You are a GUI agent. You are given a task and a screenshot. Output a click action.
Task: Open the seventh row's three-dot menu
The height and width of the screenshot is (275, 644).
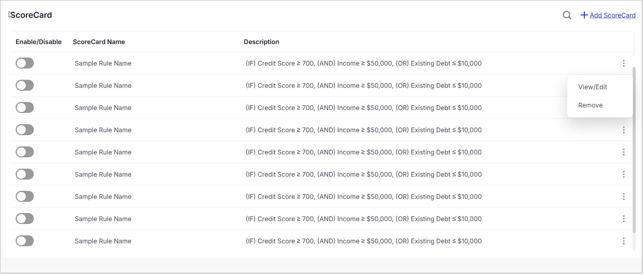(623, 197)
